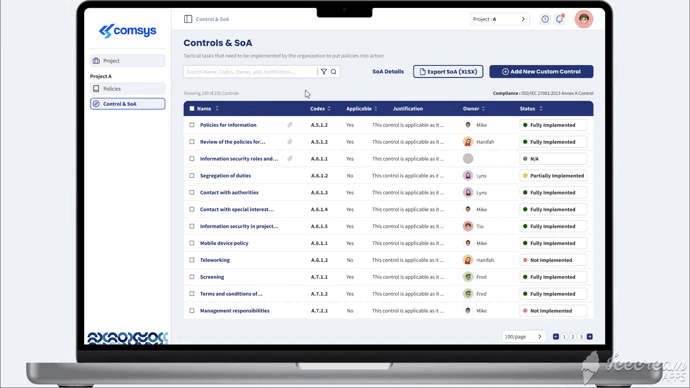Click the Control & SoA breadcrumb text
Screen dimensions: 690x388
[212, 19]
